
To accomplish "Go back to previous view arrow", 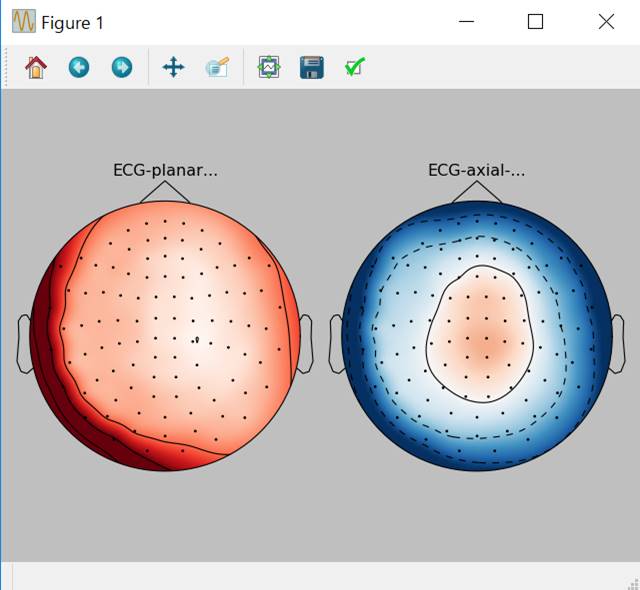I will pos(79,68).
